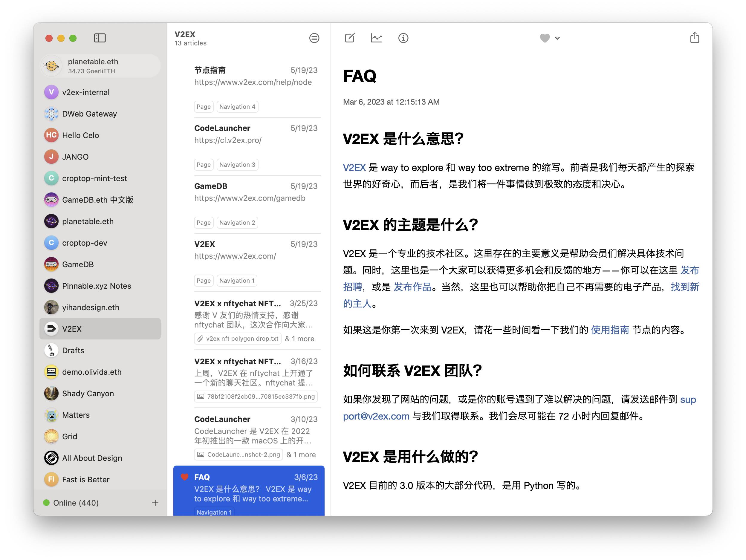This screenshot has height=560, width=746.
Task: Open the article list filter menu
Action: tap(314, 38)
